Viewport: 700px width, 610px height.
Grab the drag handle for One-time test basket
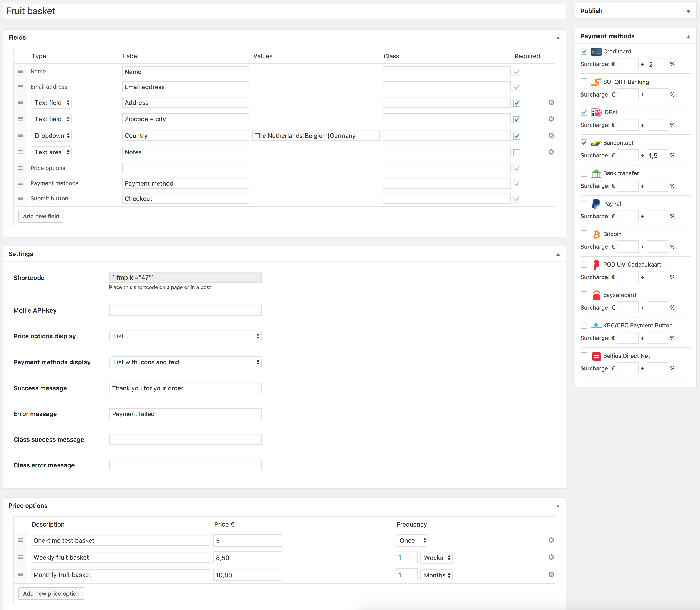(x=21, y=540)
